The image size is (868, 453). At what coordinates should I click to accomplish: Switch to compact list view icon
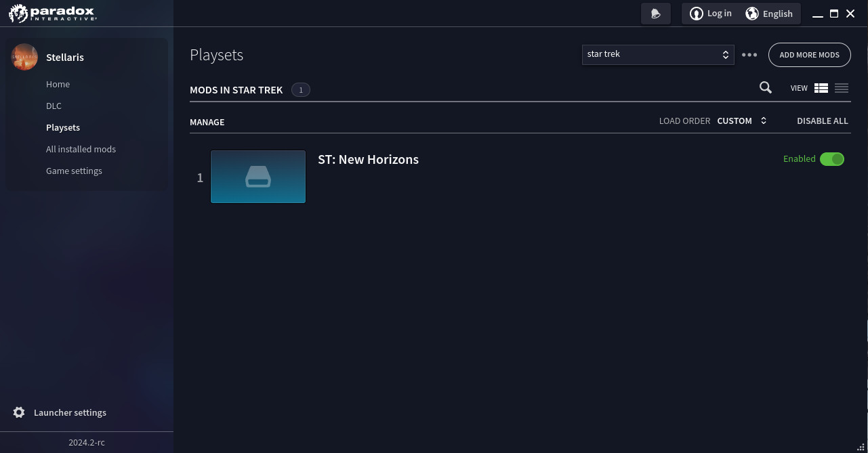coord(842,88)
